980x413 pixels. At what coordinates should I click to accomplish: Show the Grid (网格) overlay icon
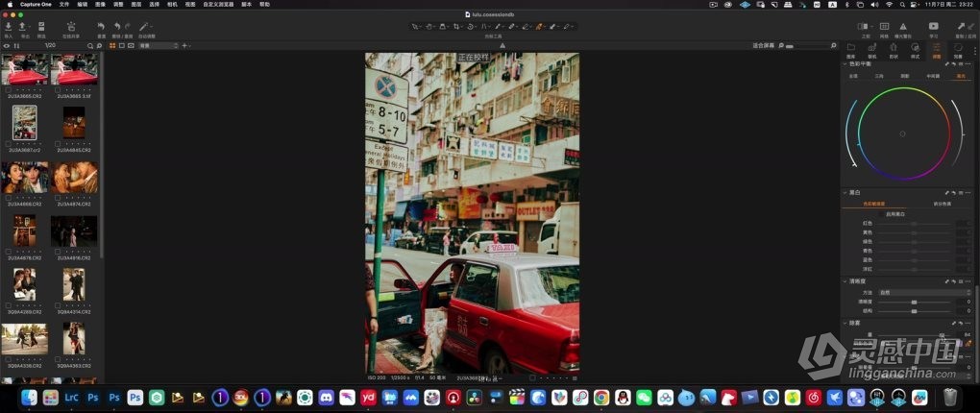tap(883, 27)
